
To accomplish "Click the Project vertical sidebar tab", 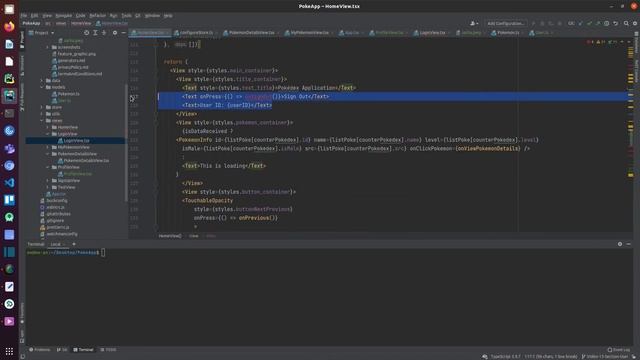I will click(22, 40).
